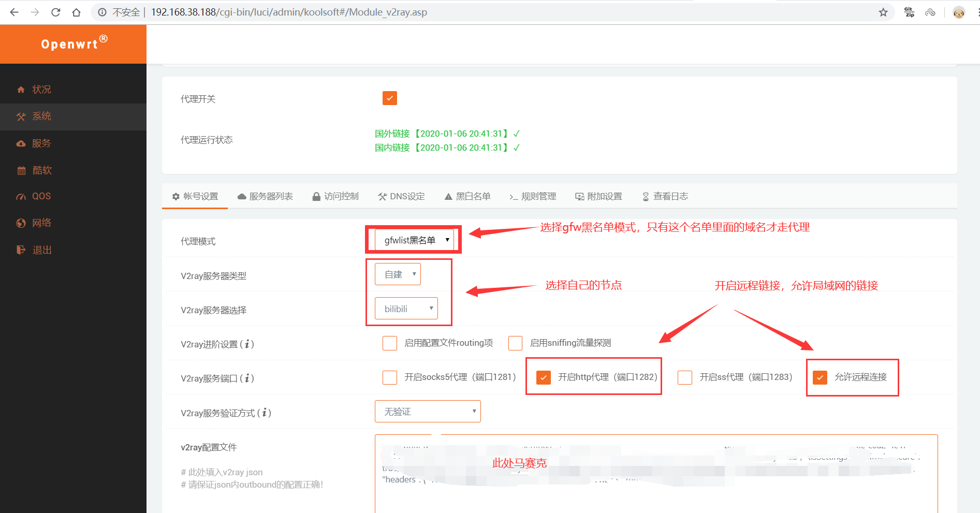Click inside the v2ray配置文件 text area
Screen dimensions: 980x513
[x=656, y=474]
